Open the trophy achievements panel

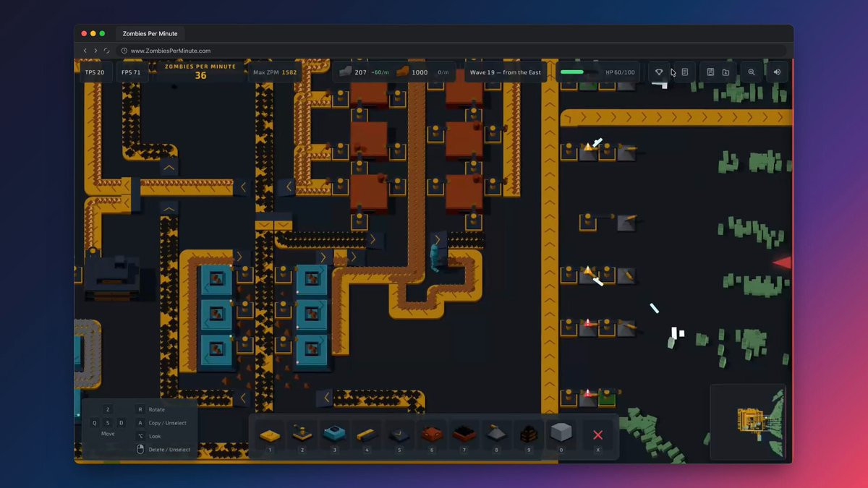(659, 72)
